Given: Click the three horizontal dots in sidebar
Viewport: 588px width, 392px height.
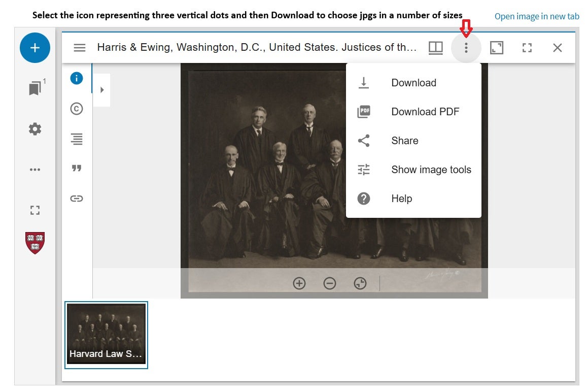Looking at the screenshot, I should [35, 170].
